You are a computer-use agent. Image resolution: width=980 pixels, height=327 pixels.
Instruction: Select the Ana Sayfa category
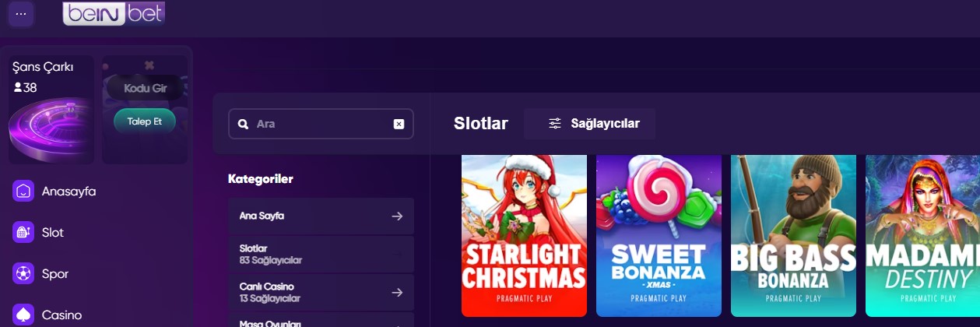[321, 216]
